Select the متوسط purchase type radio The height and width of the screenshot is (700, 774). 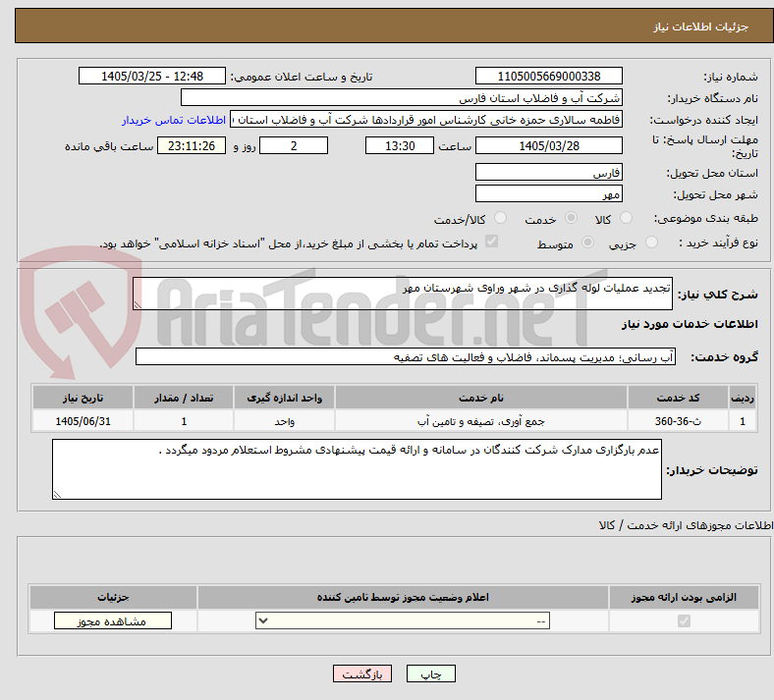[x=587, y=242]
